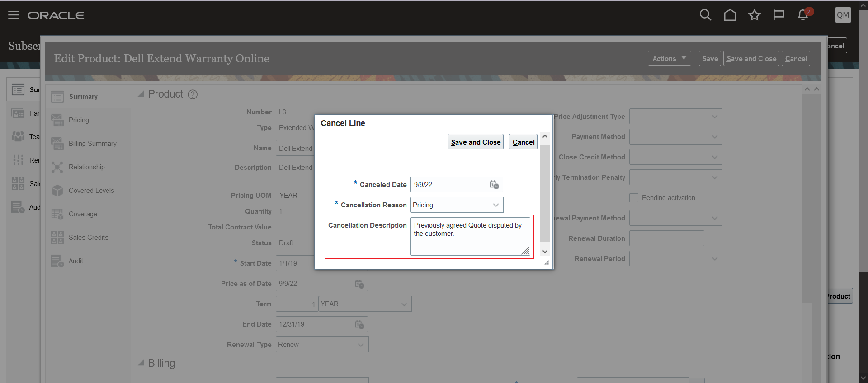The width and height of the screenshot is (868, 383).
Task: Go to the Home icon
Action: [730, 15]
